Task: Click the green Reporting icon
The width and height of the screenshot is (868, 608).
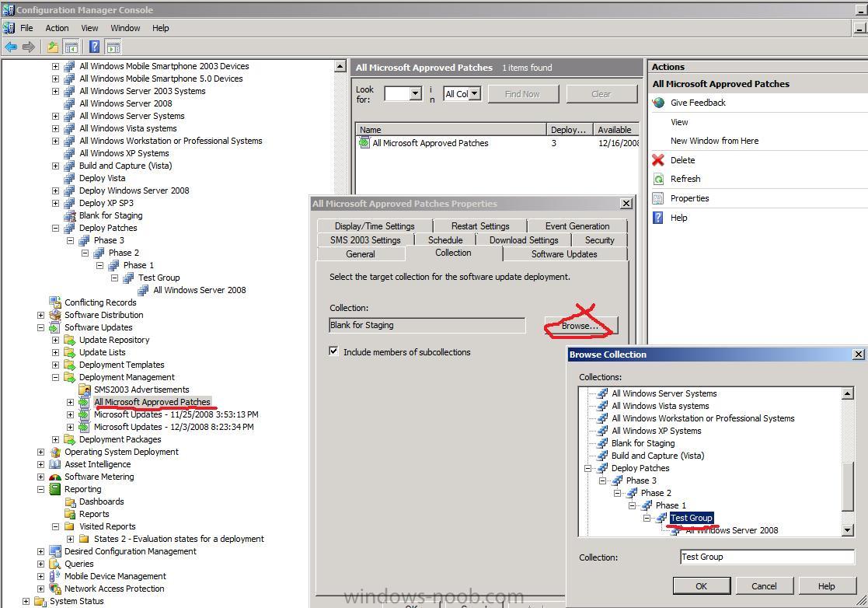Action: click(x=55, y=490)
